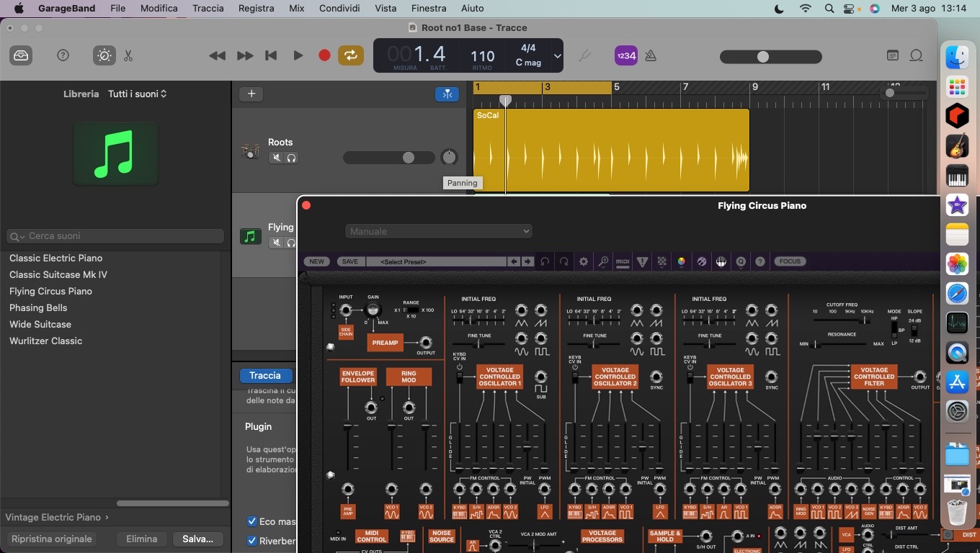Click SAVE button in synth toolbar
This screenshot has width=980, height=553.
pos(349,261)
